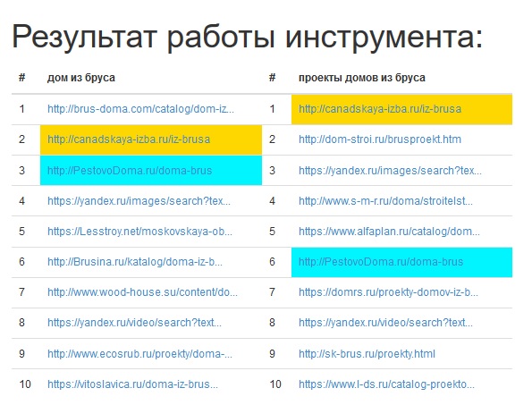Open the dom-stroi.ru brusproekt.htm link
The width and height of the screenshot is (532, 405).
point(380,139)
